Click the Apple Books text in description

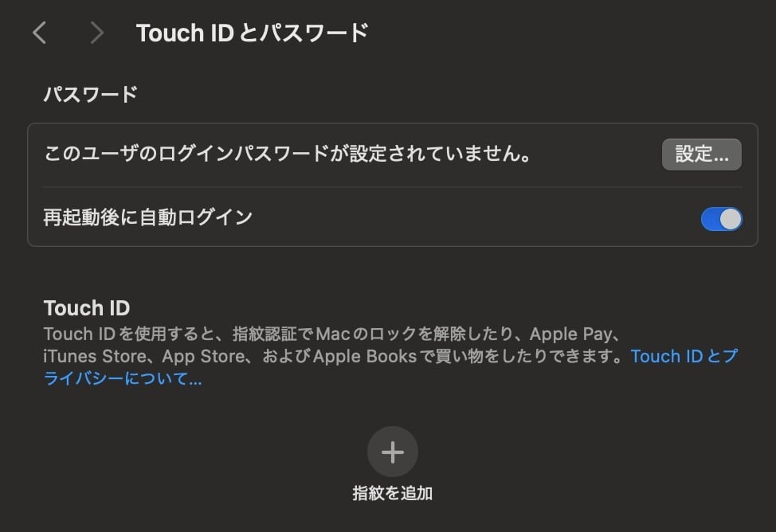[365, 356]
